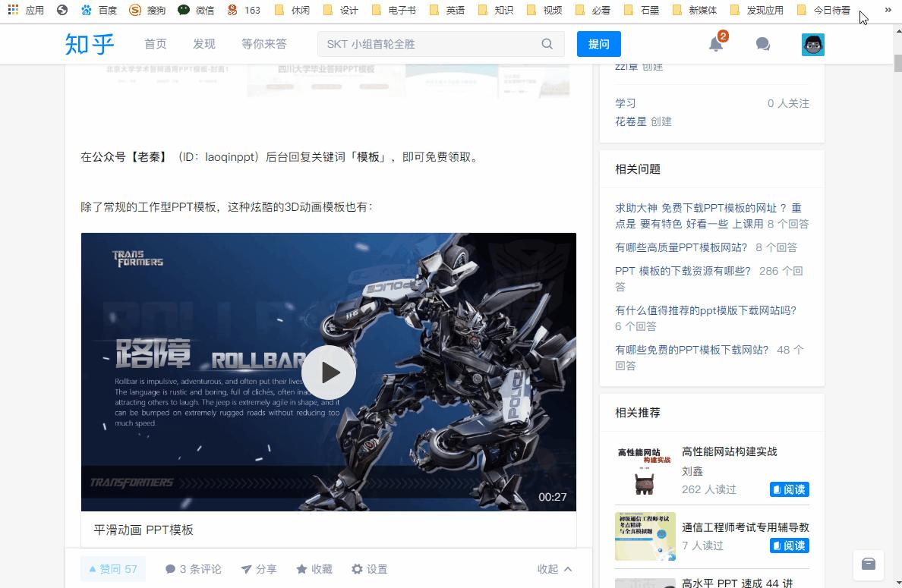This screenshot has width=902, height=588.
Task: Click the search magnifier icon
Action: tap(547, 44)
